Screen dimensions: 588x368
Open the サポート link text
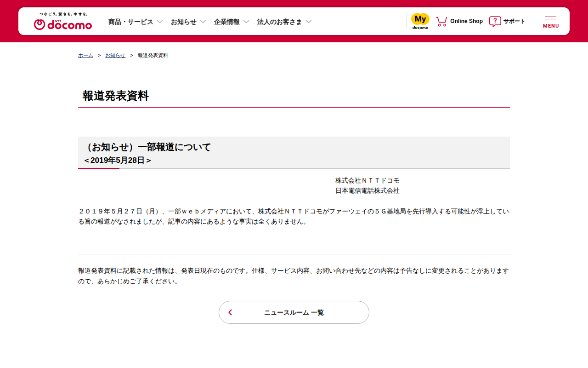(x=514, y=21)
